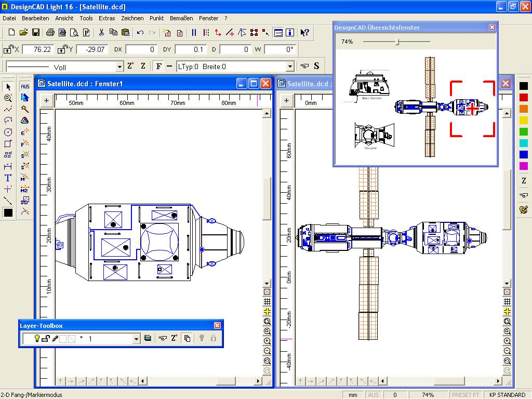Toggle the layer visibility lightbulb in Layer-Toolbox
The height and width of the screenshot is (399, 532).
tap(37, 338)
